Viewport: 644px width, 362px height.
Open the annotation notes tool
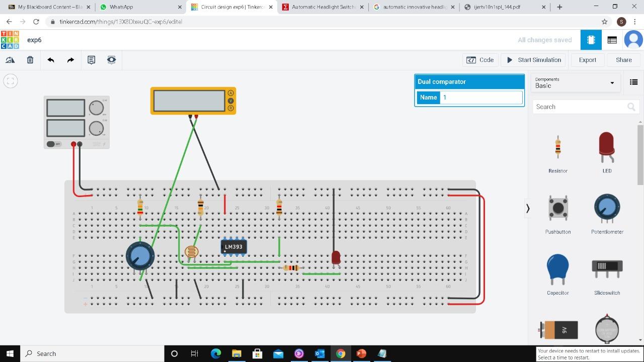[x=91, y=60]
